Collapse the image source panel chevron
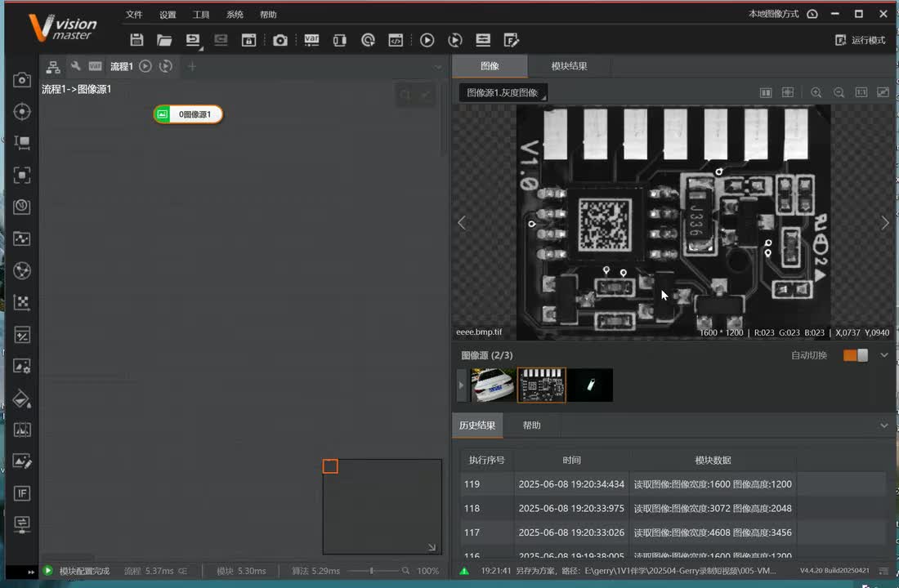 click(883, 355)
